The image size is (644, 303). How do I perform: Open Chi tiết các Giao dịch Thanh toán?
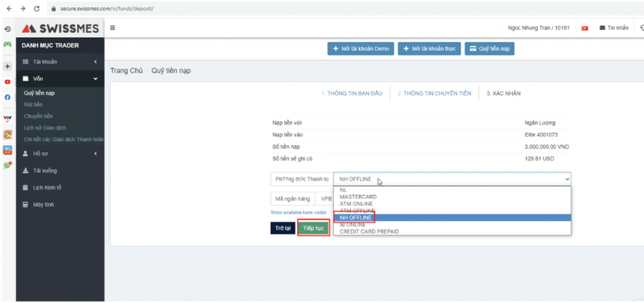click(x=64, y=139)
